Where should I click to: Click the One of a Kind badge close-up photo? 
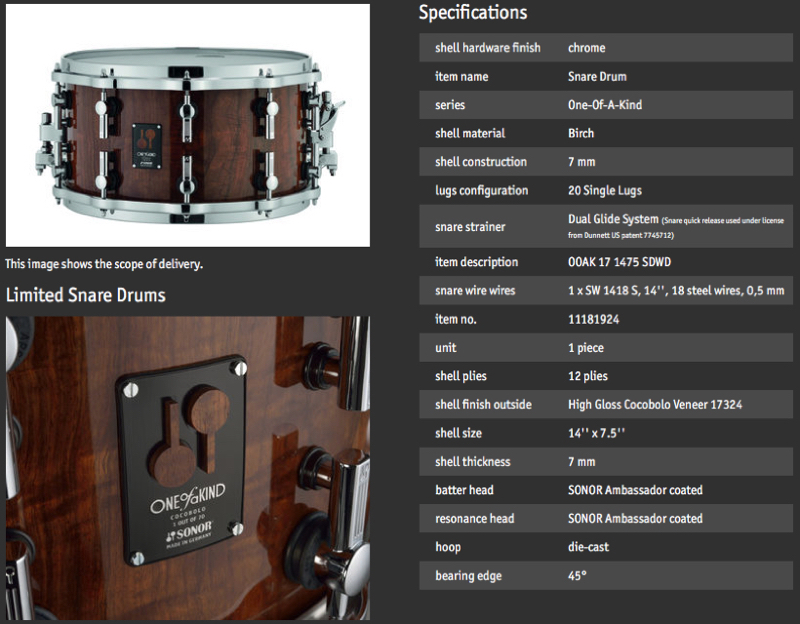tap(188, 468)
